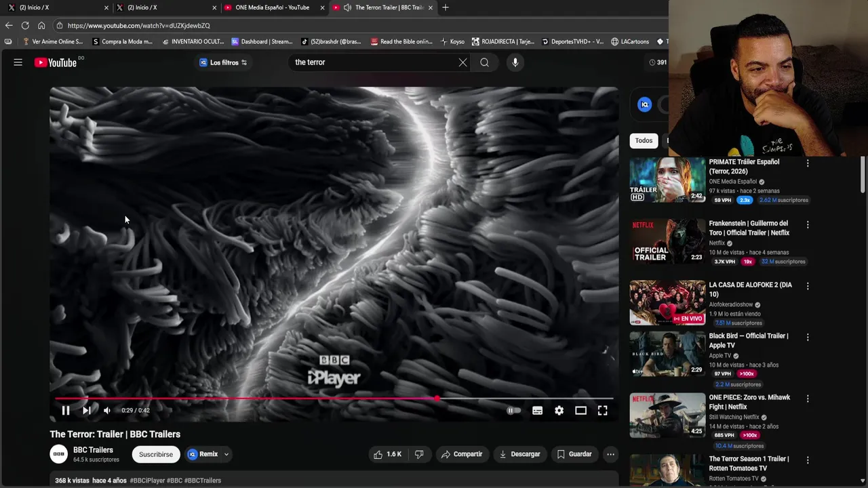Click the blue extension icon above Todos

645,104
